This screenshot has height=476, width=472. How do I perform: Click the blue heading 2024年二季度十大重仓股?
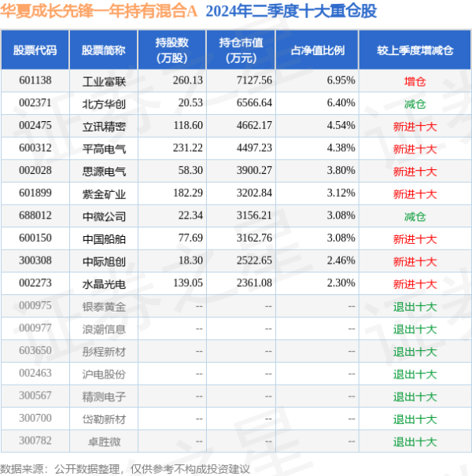pyautogui.click(x=291, y=11)
